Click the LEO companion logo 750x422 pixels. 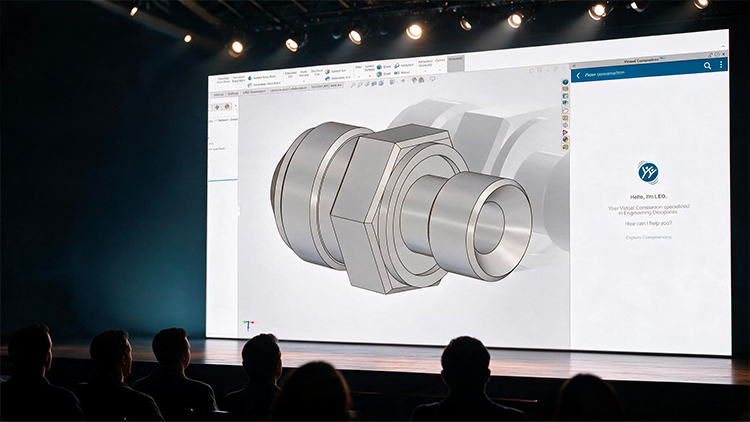click(x=648, y=172)
